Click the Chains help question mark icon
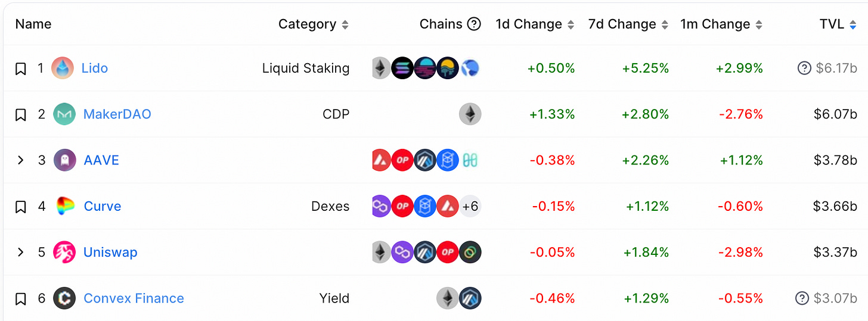This screenshot has height=321, width=868. tap(474, 24)
